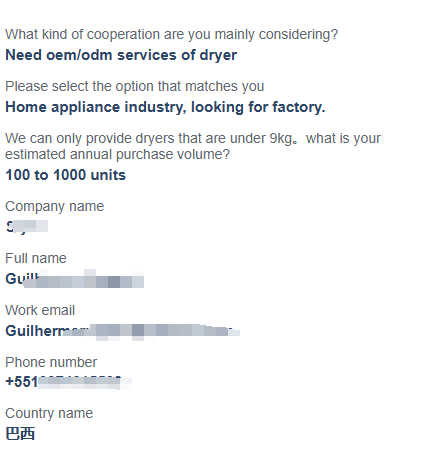Click the 'Country name' label
This screenshot has height=461, width=448.
49,414
